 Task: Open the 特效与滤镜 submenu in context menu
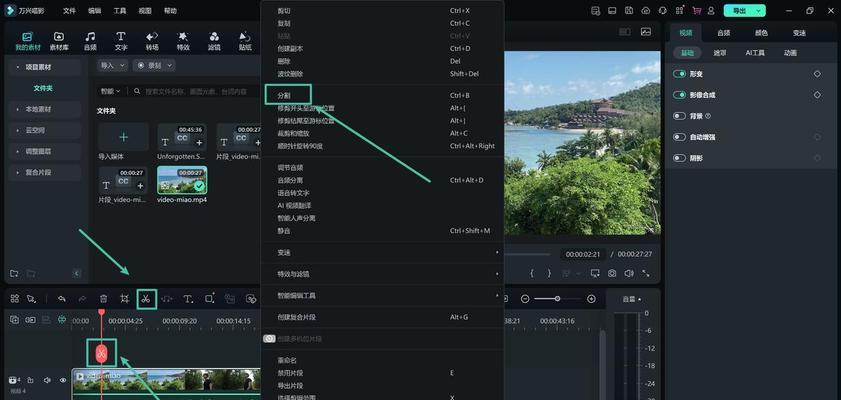[x=382, y=274]
